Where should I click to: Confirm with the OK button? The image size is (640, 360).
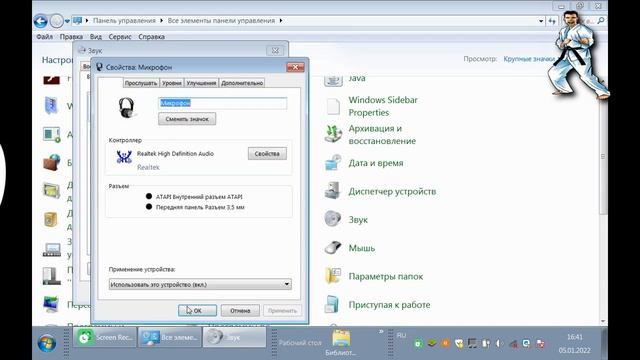coord(197,311)
